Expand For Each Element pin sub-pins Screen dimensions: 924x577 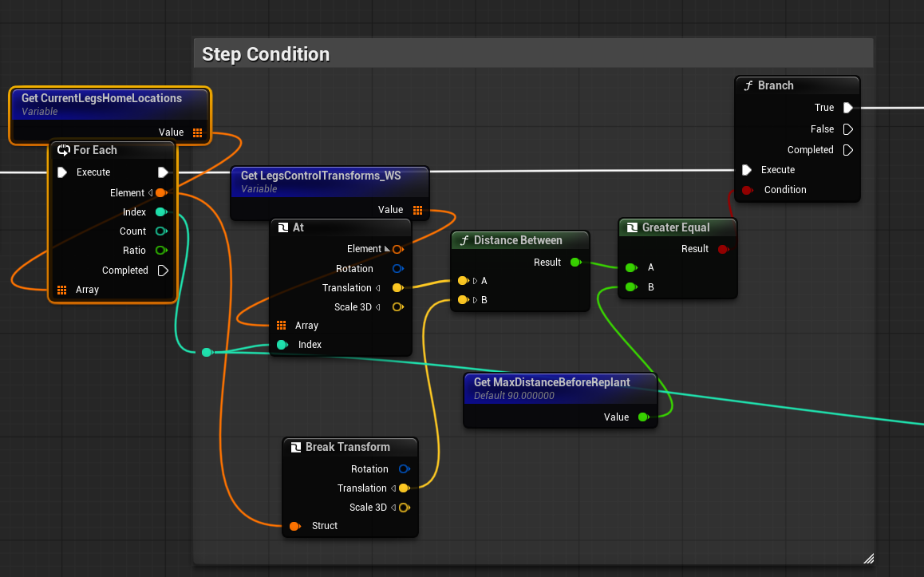(x=150, y=192)
